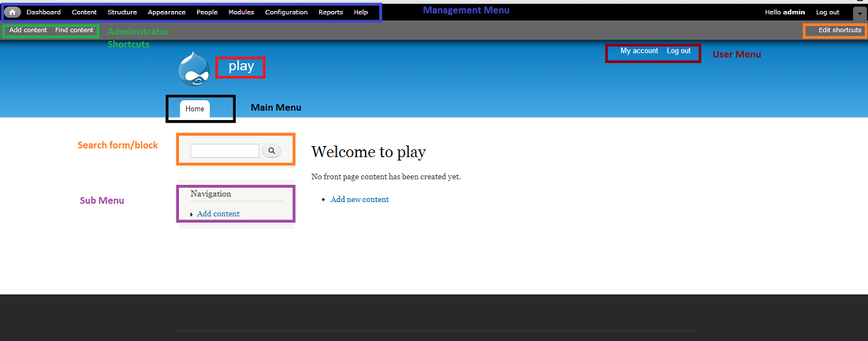Open the Configuration menu

pos(286,12)
